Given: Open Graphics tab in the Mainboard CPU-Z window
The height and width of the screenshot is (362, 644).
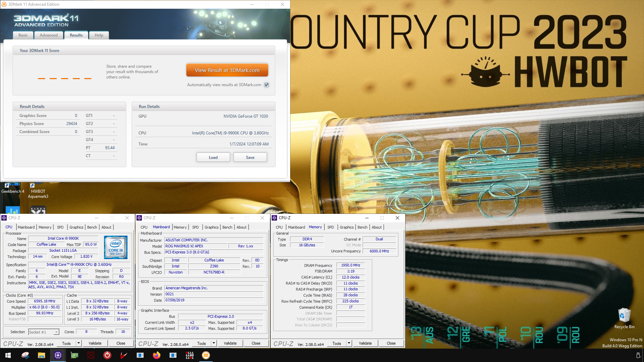Looking at the screenshot, I should [x=211, y=227].
